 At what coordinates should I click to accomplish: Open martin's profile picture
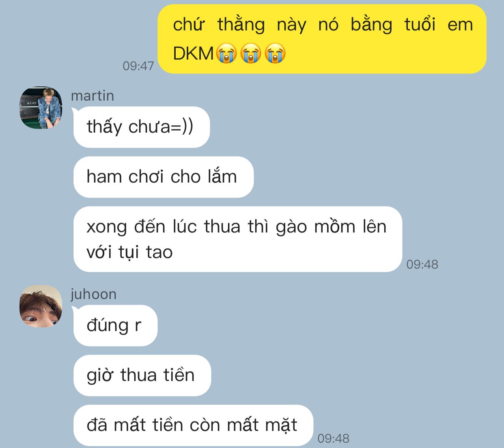point(41,108)
